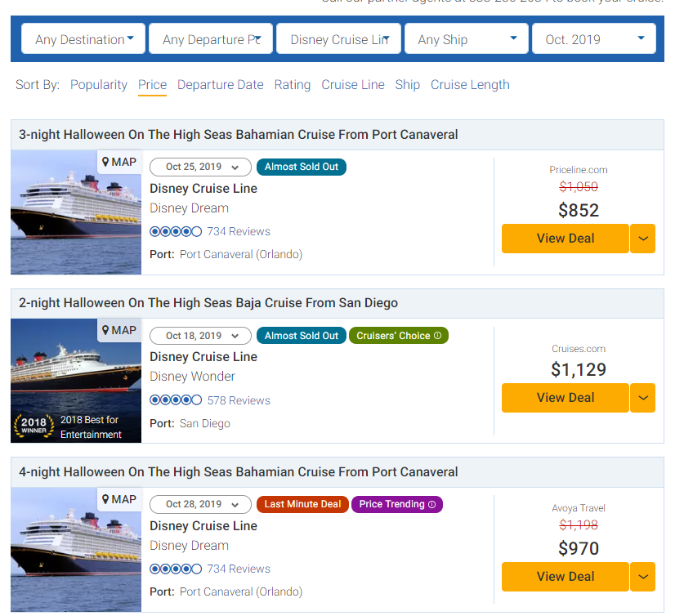Viewport: 684px width, 616px height.
Task: Sort results by Departure Date
Action: pos(220,85)
